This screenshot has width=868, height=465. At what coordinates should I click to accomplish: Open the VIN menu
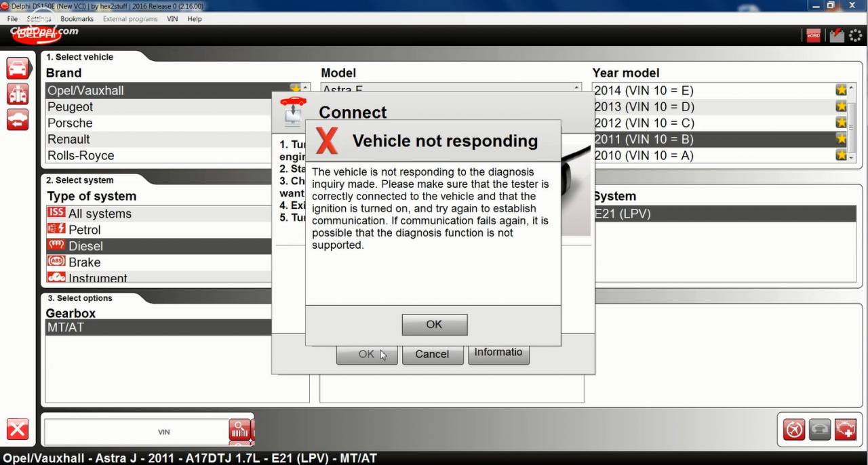click(172, 19)
